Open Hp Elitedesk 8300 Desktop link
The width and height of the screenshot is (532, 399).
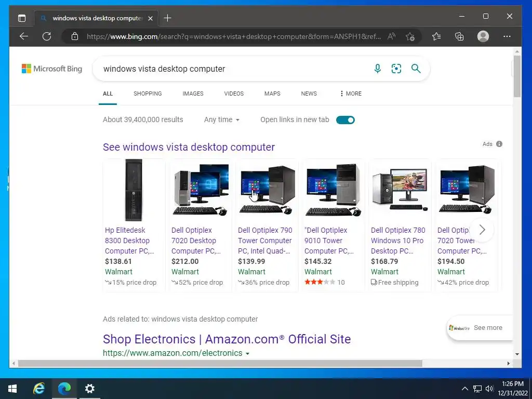(129, 240)
